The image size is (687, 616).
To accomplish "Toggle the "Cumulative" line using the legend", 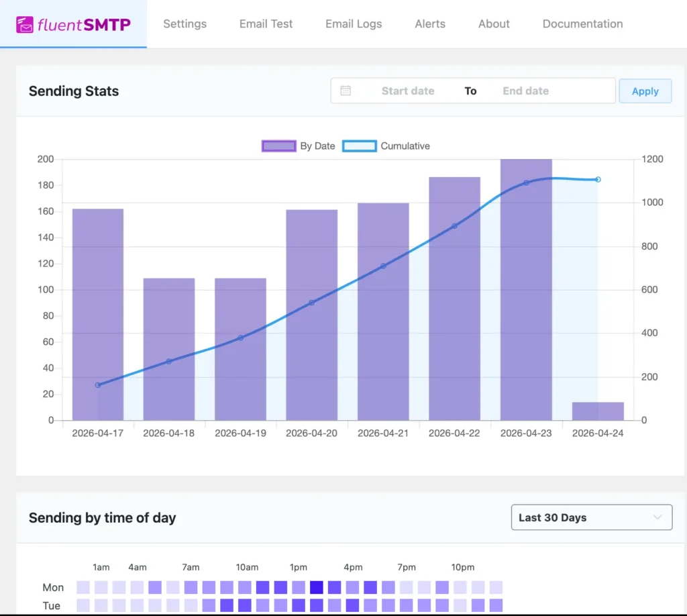I will 405,146.
